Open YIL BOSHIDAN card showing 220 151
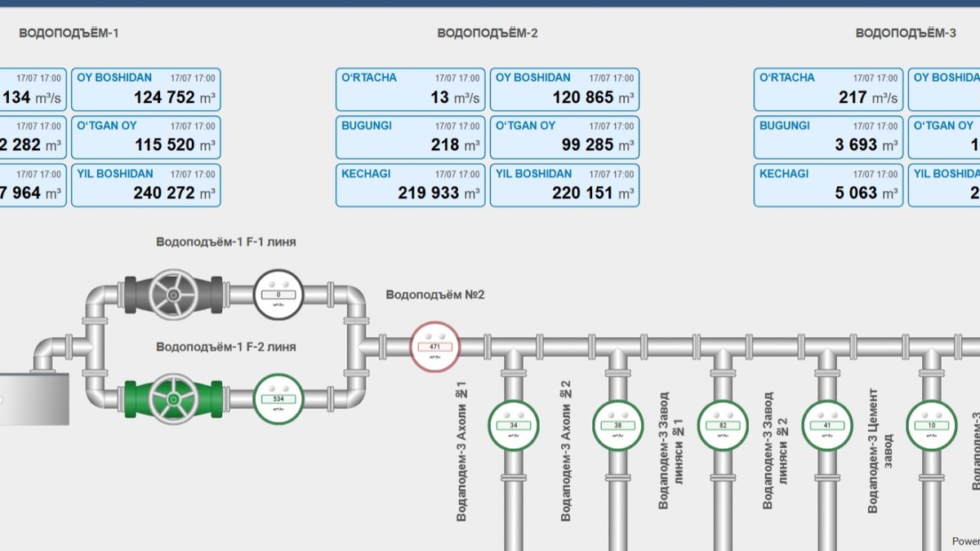The image size is (980, 551). (564, 185)
